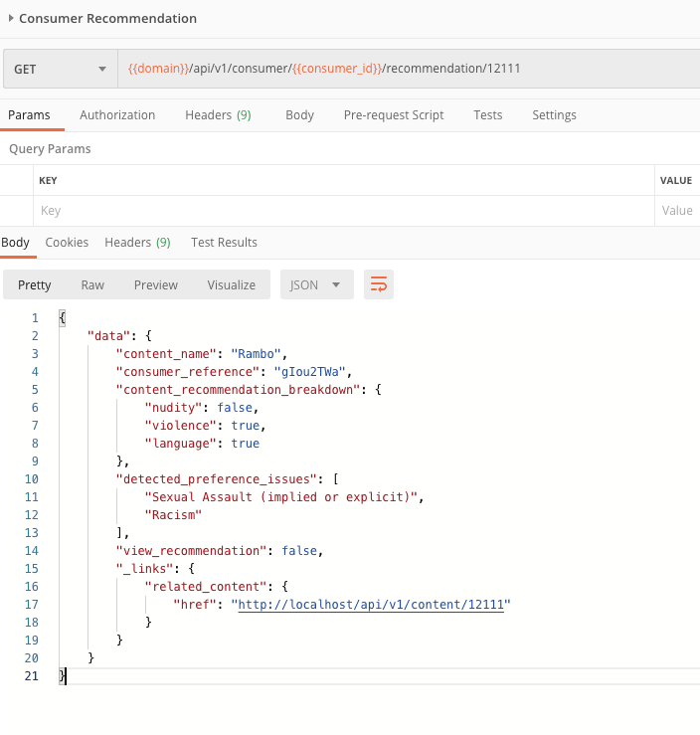
Task: Click the "view_recommendation" key
Action: point(191,551)
